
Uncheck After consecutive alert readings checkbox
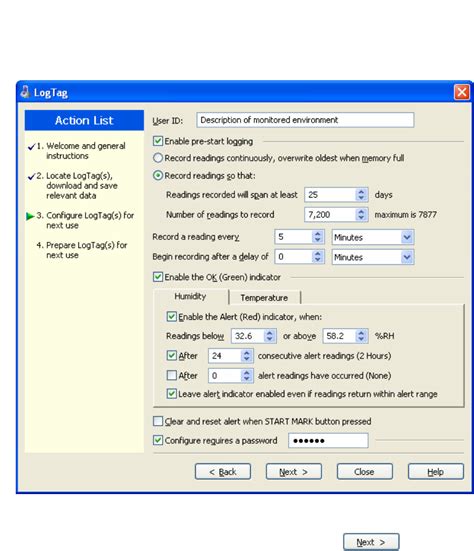tap(171, 356)
